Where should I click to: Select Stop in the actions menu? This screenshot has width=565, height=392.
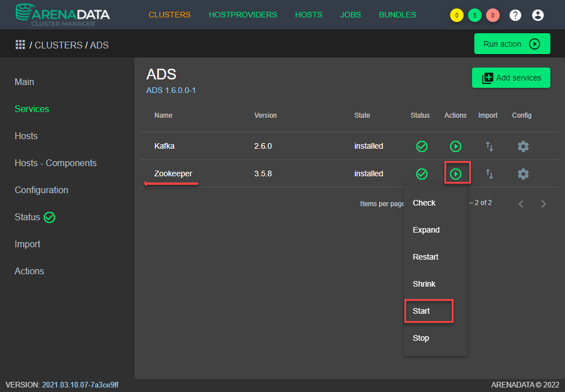421,338
